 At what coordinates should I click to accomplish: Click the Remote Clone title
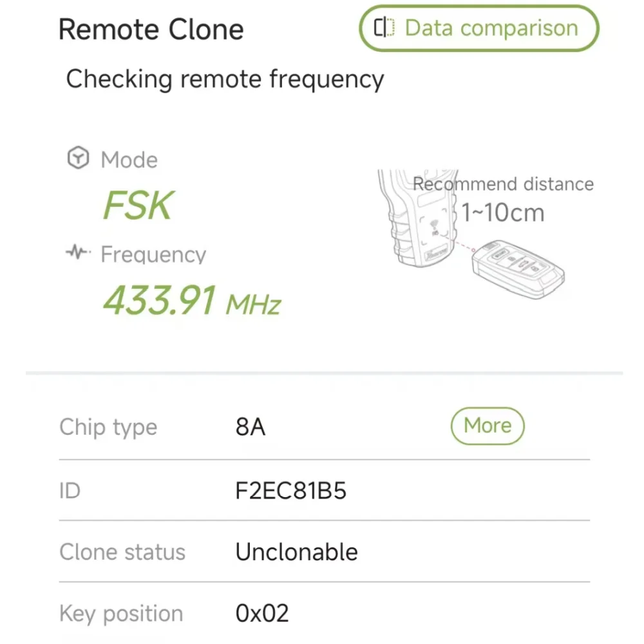coord(151,30)
